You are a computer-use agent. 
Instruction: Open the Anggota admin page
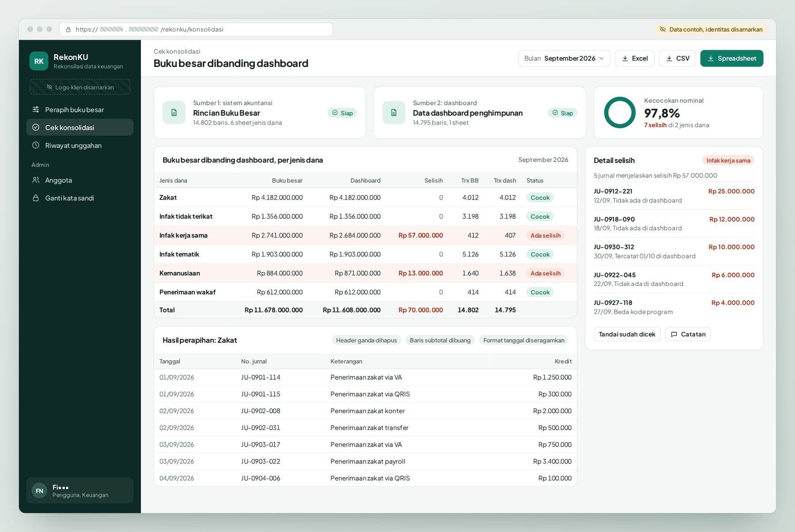80,180
